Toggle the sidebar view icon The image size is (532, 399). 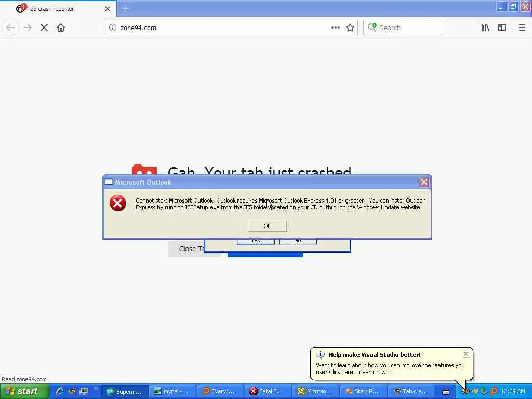[x=502, y=28]
